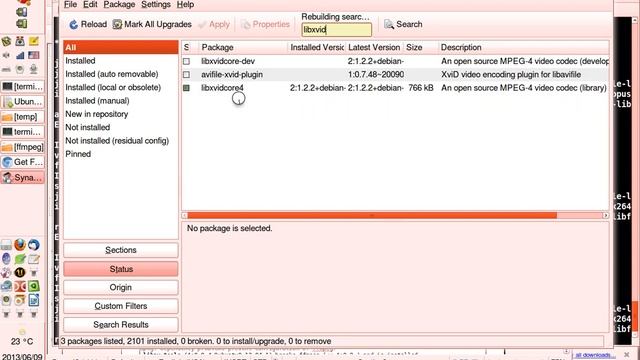640x360 pixels.
Task: Open the Help menu
Action: (x=185, y=4)
